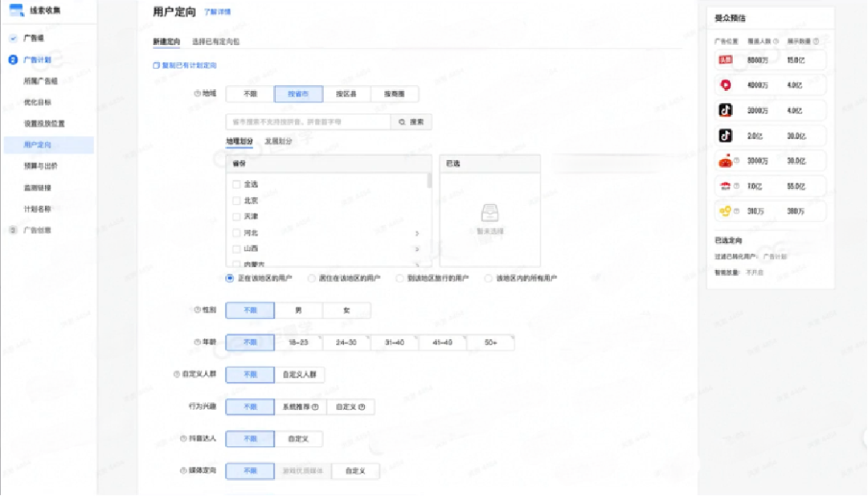
Task: Click the 搜索 button
Action: 411,122
